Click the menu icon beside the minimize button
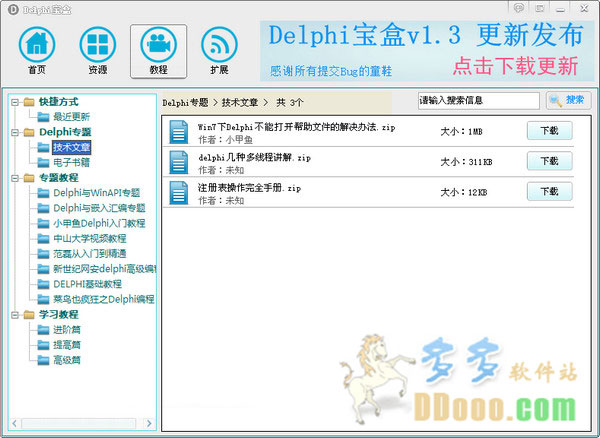 (540, 8)
